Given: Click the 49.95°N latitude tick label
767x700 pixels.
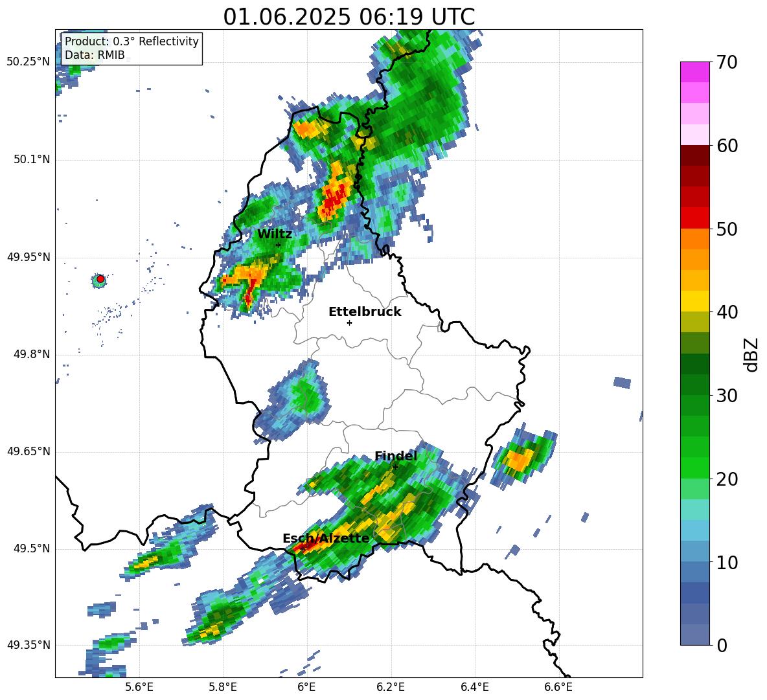Looking at the screenshot, I should click(x=28, y=257).
